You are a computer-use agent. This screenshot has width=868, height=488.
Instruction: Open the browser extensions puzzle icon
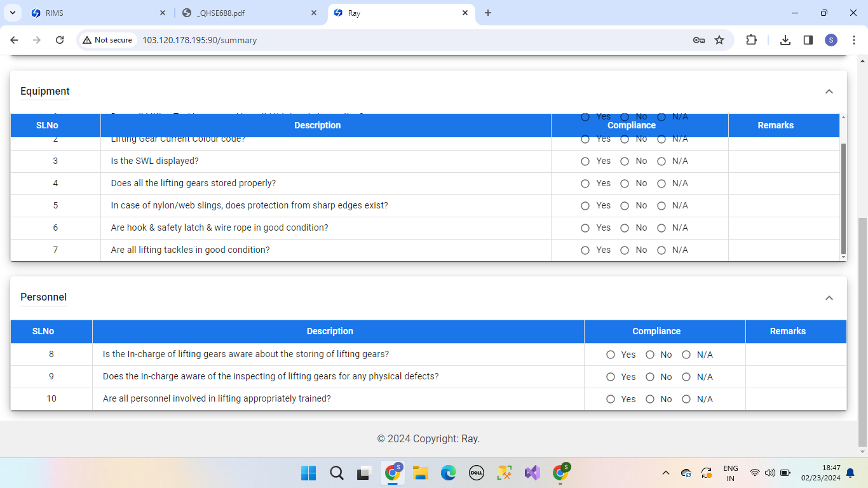751,40
